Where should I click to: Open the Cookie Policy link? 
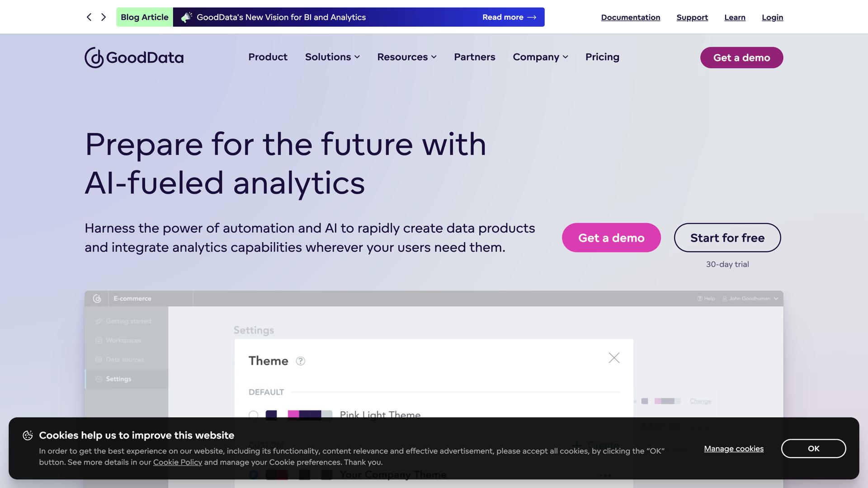click(177, 462)
